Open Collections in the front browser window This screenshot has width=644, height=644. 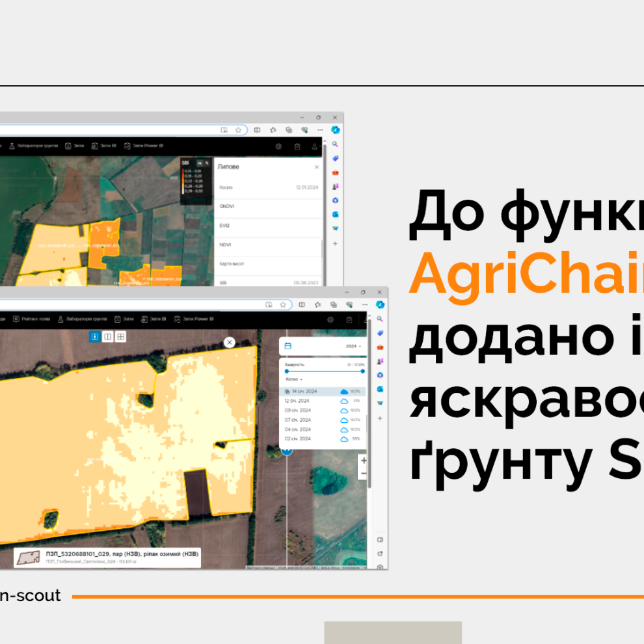pos(334,304)
